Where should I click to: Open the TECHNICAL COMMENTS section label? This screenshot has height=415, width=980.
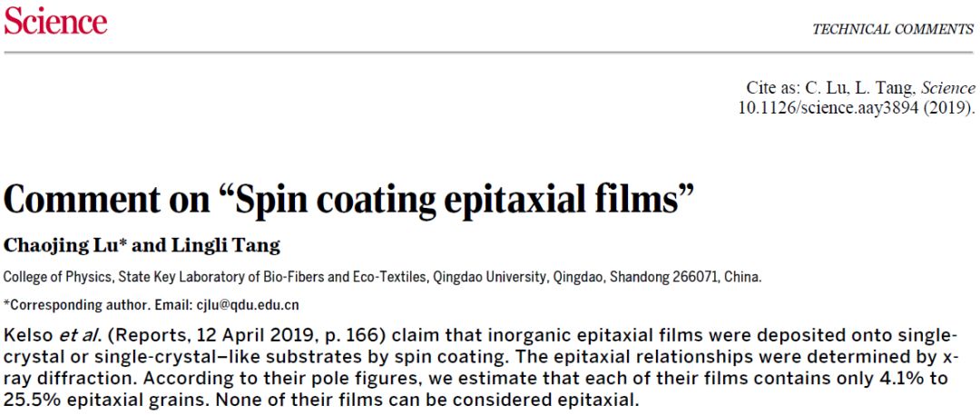tap(893, 29)
